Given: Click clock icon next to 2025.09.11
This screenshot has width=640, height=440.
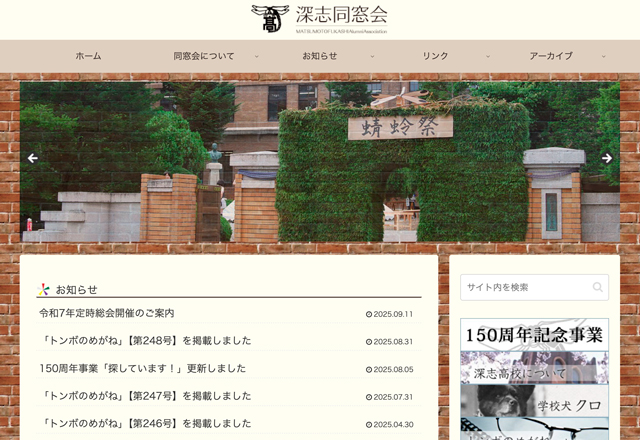Looking at the screenshot, I should pos(369,314).
